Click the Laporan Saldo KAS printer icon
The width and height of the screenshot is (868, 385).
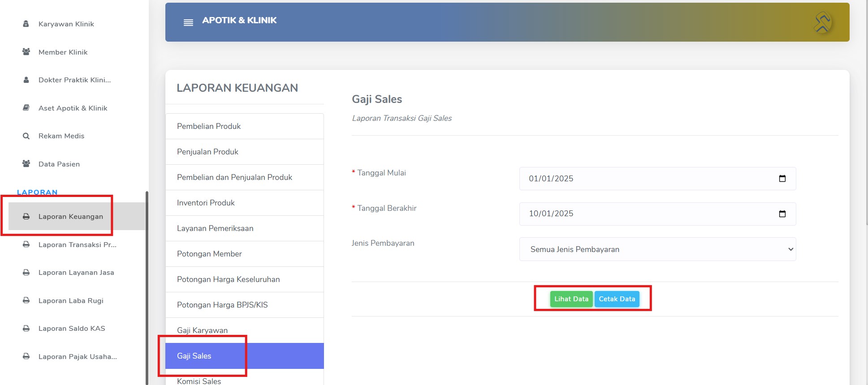[x=26, y=328]
